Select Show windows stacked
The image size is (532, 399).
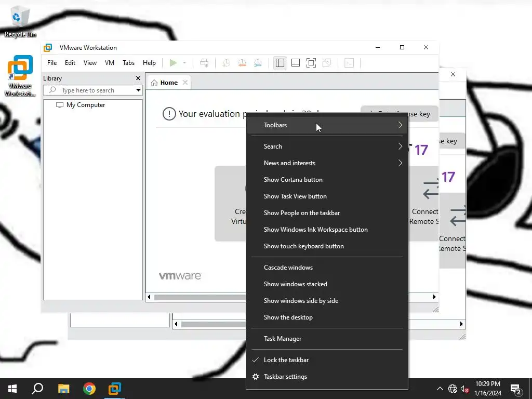(327, 284)
